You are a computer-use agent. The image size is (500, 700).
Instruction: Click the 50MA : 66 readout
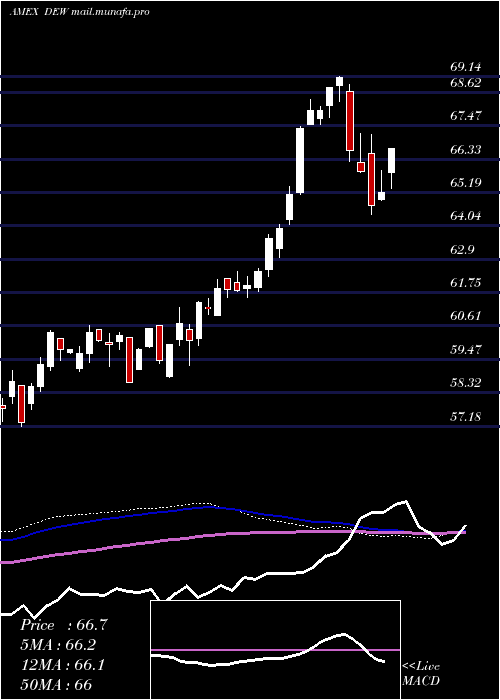pyautogui.click(x=56, y=684)
